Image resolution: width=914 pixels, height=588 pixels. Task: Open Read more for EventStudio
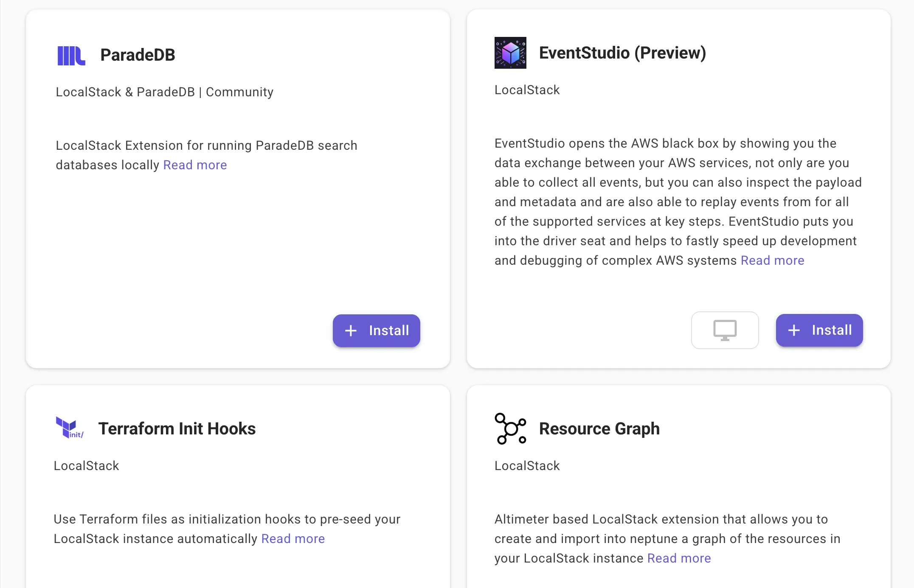click(x=772, y=260)
